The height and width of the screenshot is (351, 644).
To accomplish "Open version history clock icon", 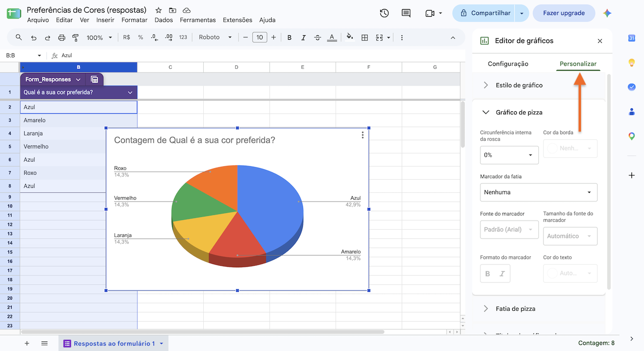I will pyautogui.click(x=384, y=13).
